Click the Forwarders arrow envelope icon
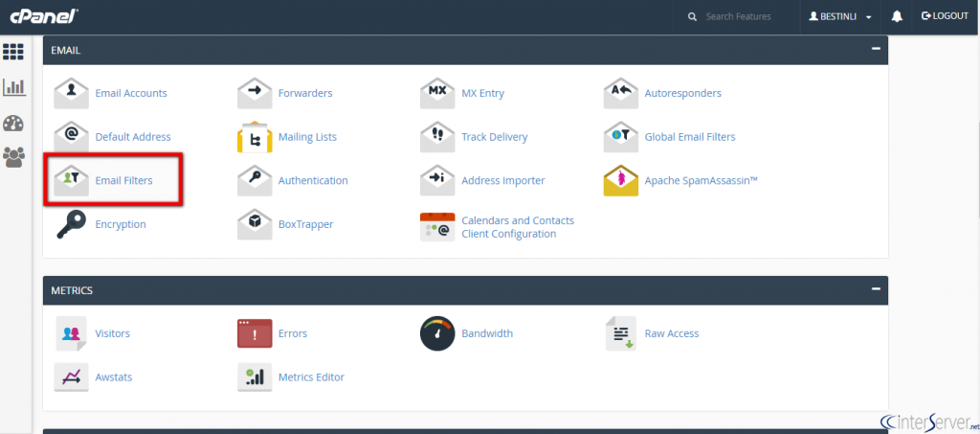 [x=255, y=93]
